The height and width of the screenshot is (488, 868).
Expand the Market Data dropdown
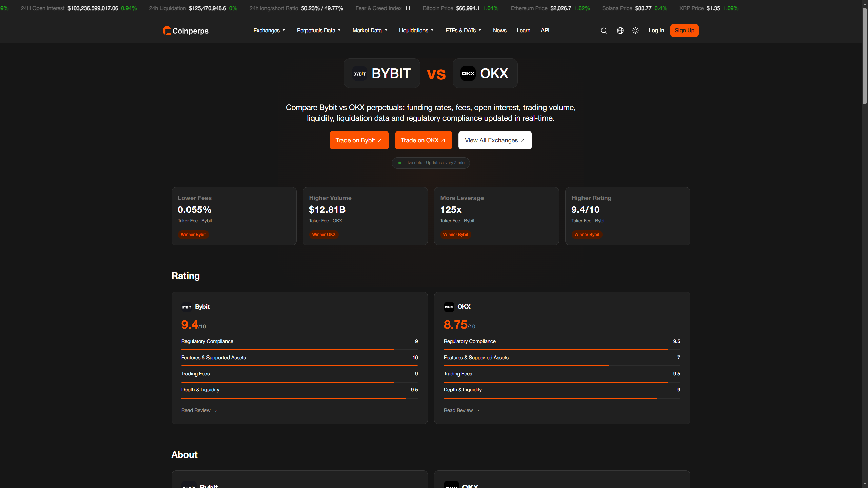370,30
